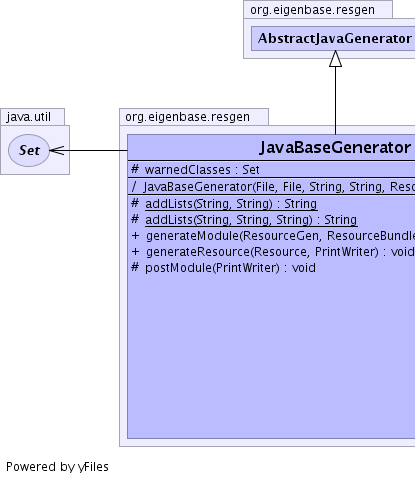415x482 pixels.
Task: Click the # symbol before postModule
Action: [135, 267]
